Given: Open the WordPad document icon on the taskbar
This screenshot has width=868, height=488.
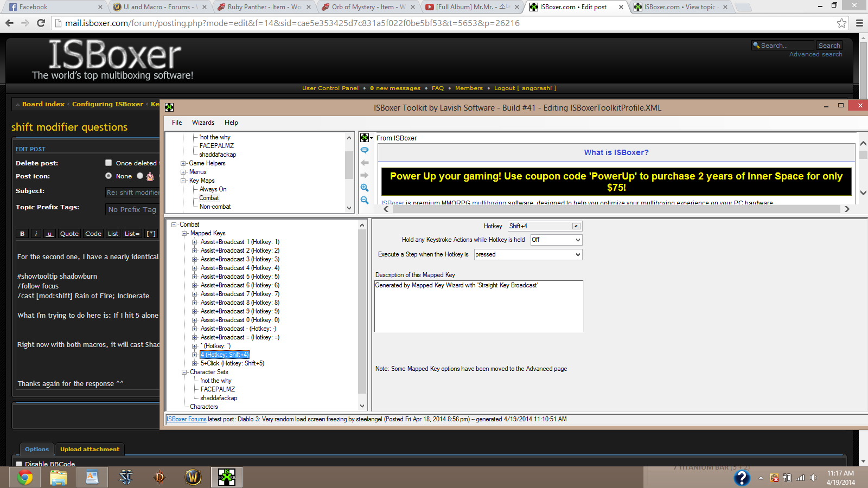Looking at the screenshot, I should tap(92, 477).
